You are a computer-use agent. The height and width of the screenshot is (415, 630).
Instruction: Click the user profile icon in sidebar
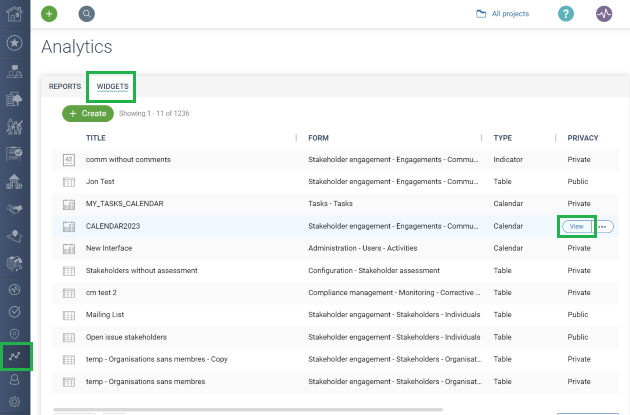(x=15, y=380)
